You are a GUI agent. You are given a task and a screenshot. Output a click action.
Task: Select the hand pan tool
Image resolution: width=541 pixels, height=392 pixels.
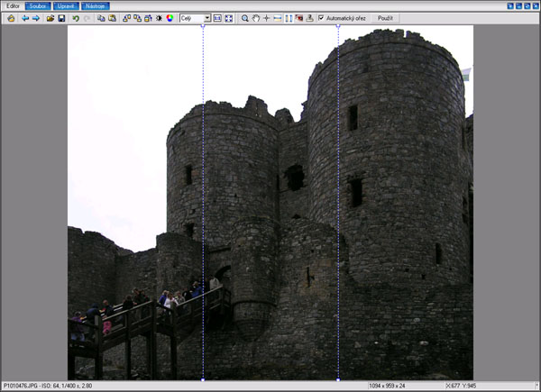[x=255, y=18]
